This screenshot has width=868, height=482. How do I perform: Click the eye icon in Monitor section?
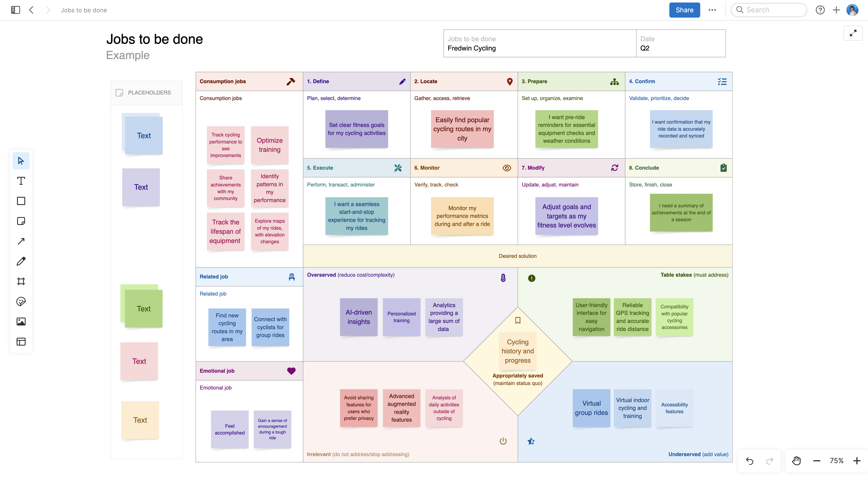click(x=506, y=168)
